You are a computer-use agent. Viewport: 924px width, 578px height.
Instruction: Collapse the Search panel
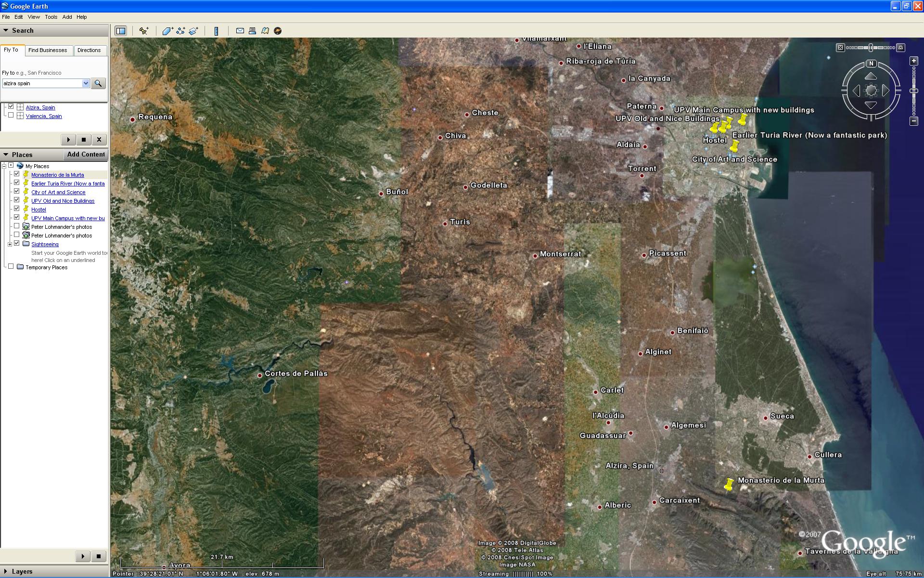(6, 30)
